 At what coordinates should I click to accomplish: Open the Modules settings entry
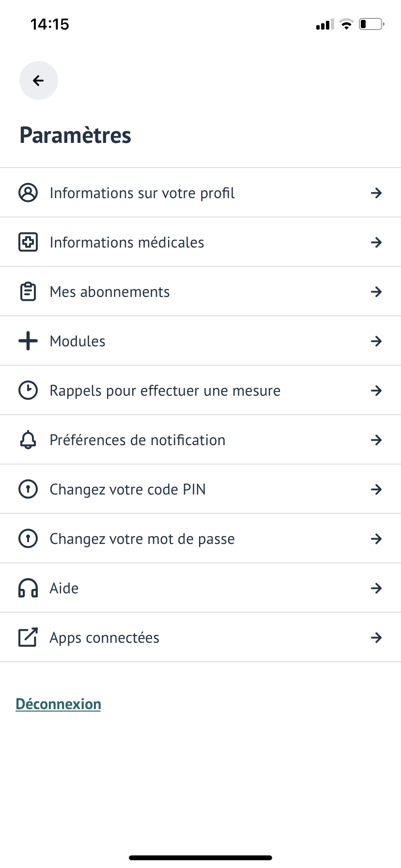click(x=200, y=341)
